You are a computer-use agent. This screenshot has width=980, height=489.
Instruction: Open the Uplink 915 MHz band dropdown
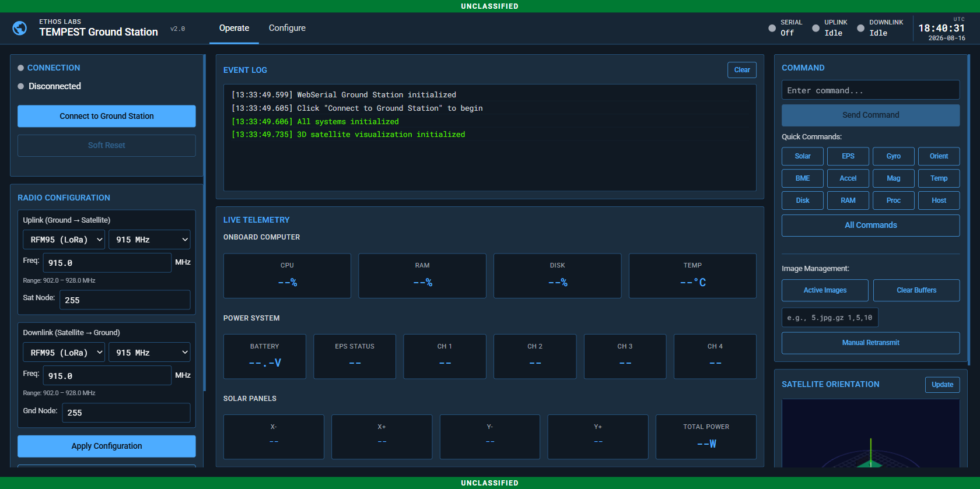[x=149, y=240]
